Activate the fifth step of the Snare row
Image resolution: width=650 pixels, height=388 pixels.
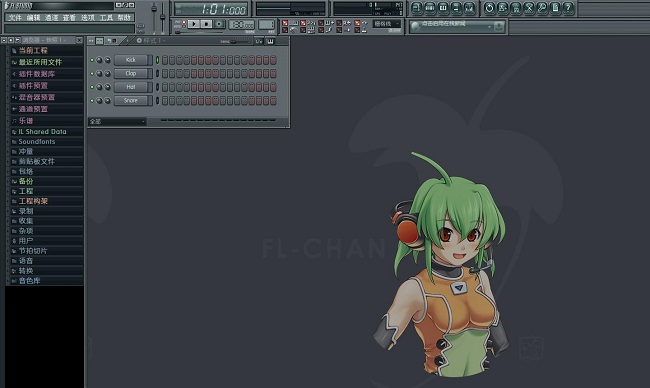tap(194, 100)
